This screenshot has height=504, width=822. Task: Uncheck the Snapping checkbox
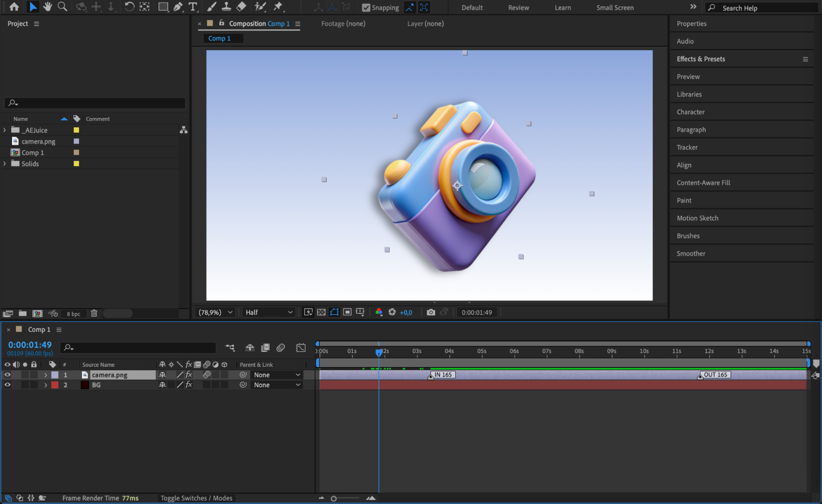[366, 7]
